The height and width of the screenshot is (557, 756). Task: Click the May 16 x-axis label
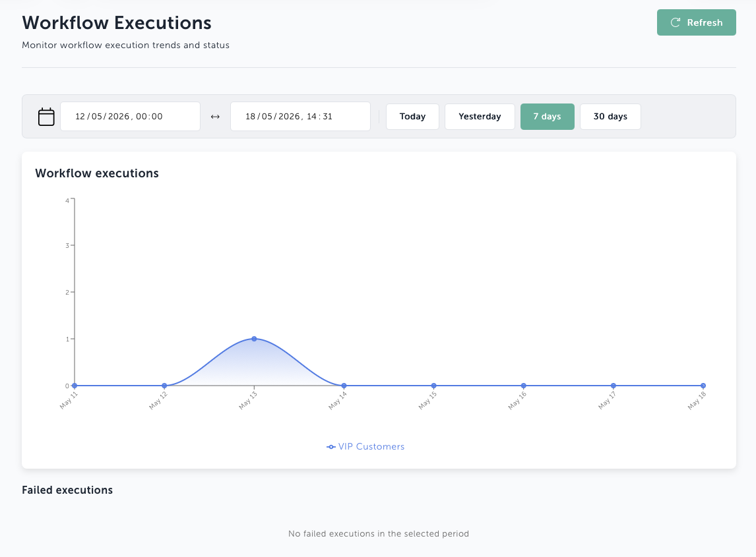pos(517,401)
